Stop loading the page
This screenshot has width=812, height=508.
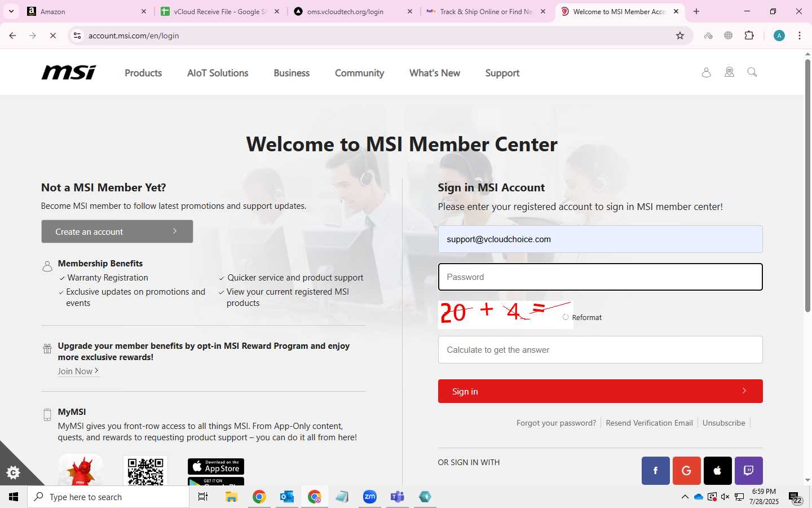tap(52, 36)
